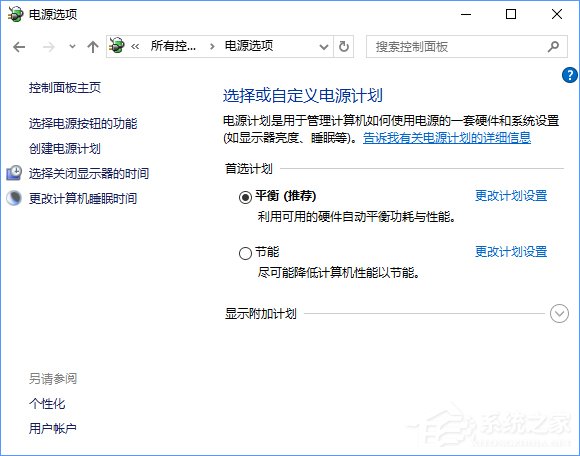Image resolution: width=580 pixels, height=456 pixels.
Task: Open 选择电源按钮的功能
Action: click(83, 124)
